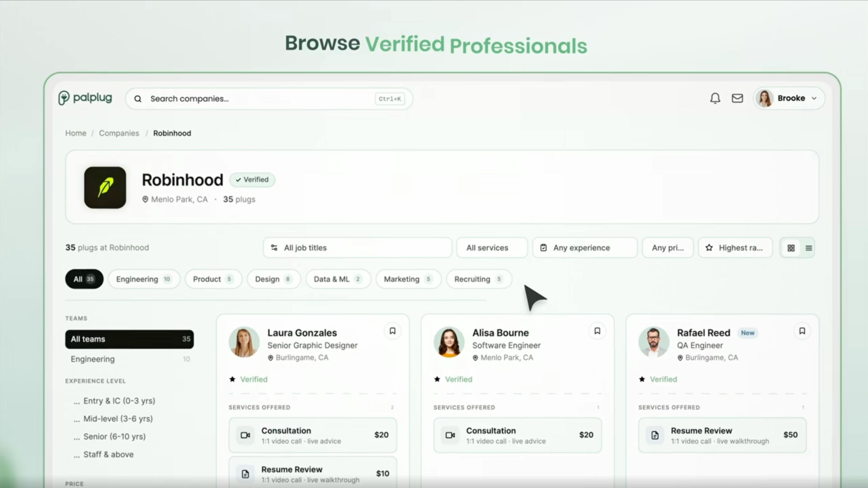Open Alisa Bourne's profile name
This screenshot has width=868, height=488.
click(501, 333)
